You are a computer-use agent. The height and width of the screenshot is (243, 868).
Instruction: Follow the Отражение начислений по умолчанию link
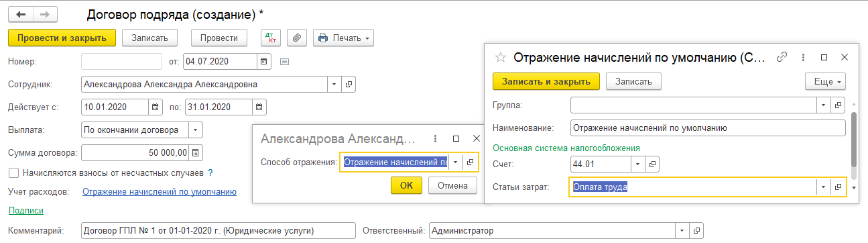click(x=159, y=192)
